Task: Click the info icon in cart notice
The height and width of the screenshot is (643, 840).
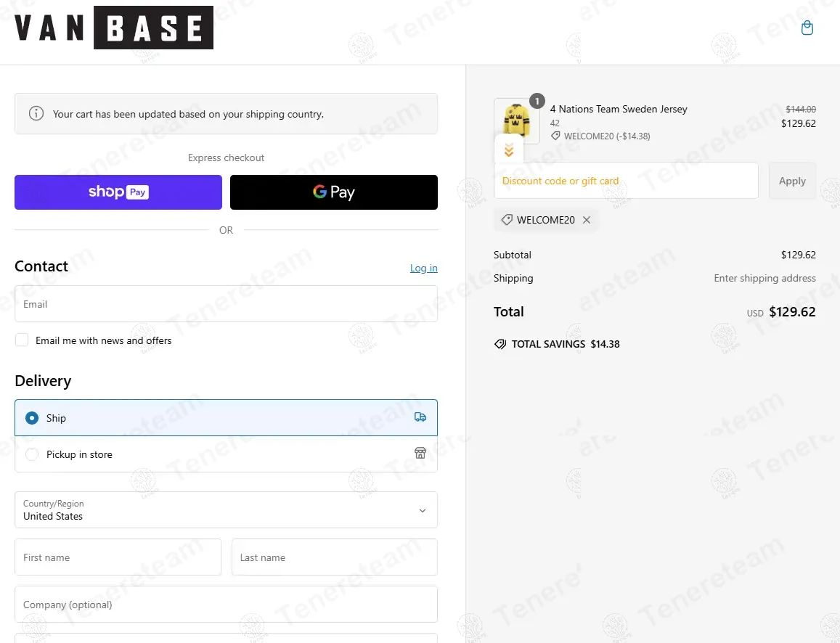Action: click(x=36, y=113)
